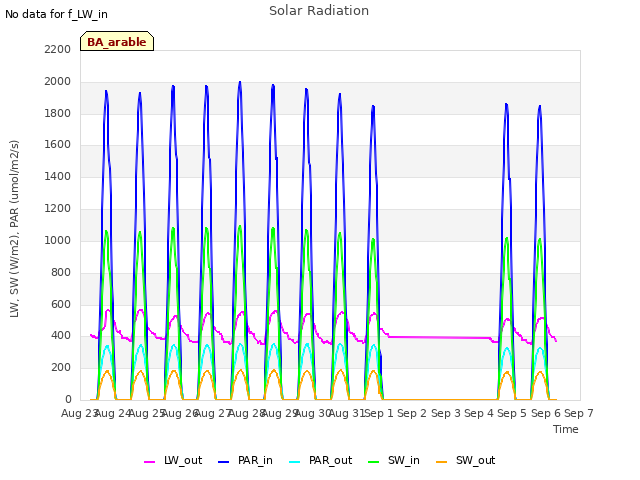
Task: Click the 0 y-axis tick label
Action: 68,399
